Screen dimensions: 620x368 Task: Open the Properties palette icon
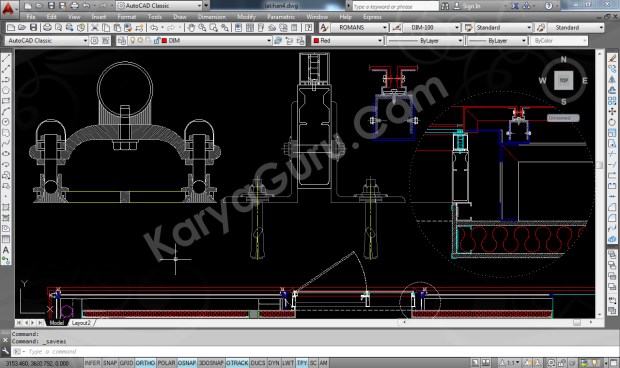[238, 28]
